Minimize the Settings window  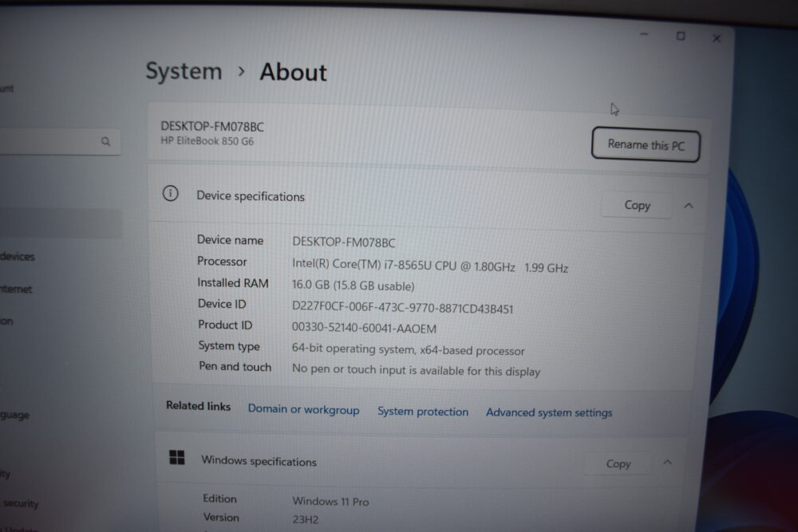coord(644,34)
